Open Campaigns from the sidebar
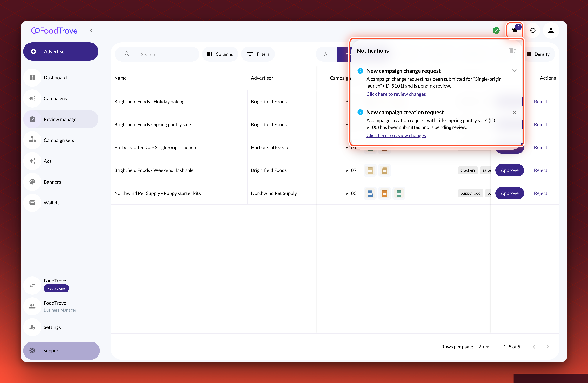This screenshot has width=588, height=383. [61, 98]
